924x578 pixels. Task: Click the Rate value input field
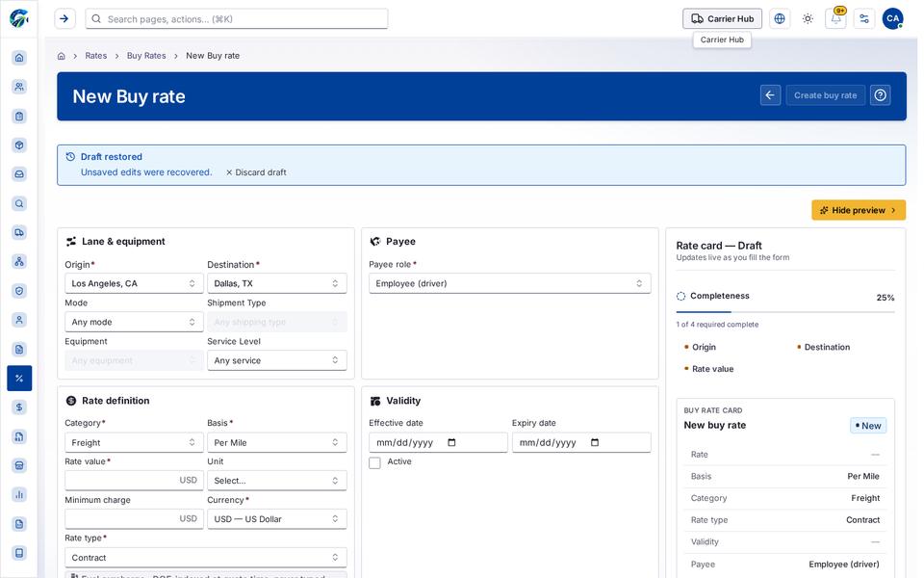134,481
